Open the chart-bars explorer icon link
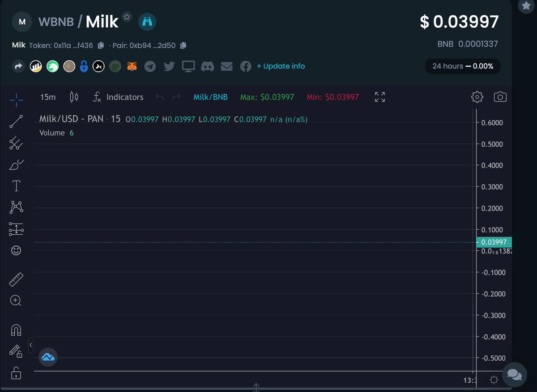 point(36,67)
